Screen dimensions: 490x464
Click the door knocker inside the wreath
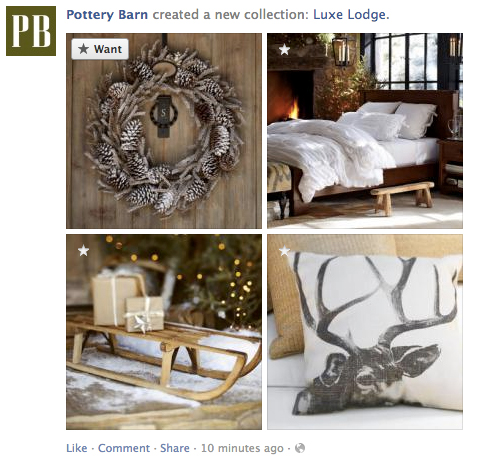[163, 117]
